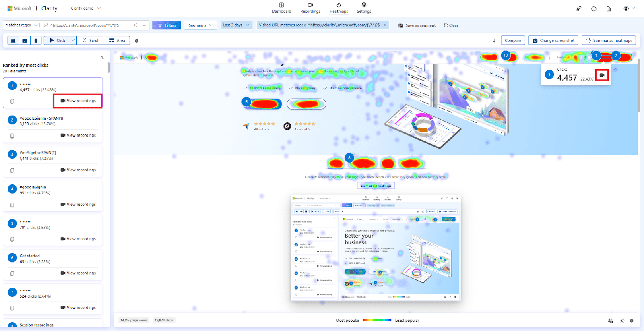Toggle the Area heatmap mode
Viewport: 644px width, 331px height.
tap(117, 41)
